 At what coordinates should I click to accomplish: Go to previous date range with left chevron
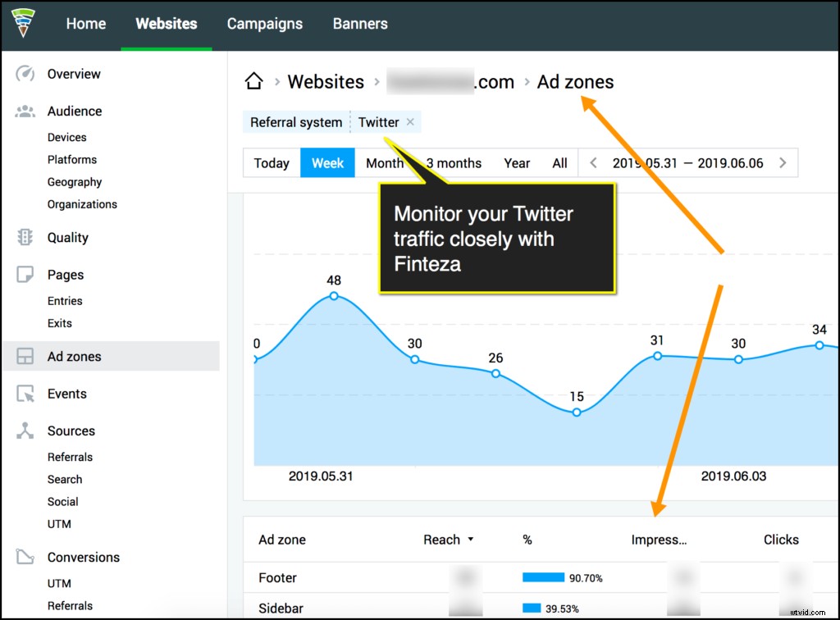[593, 162]
